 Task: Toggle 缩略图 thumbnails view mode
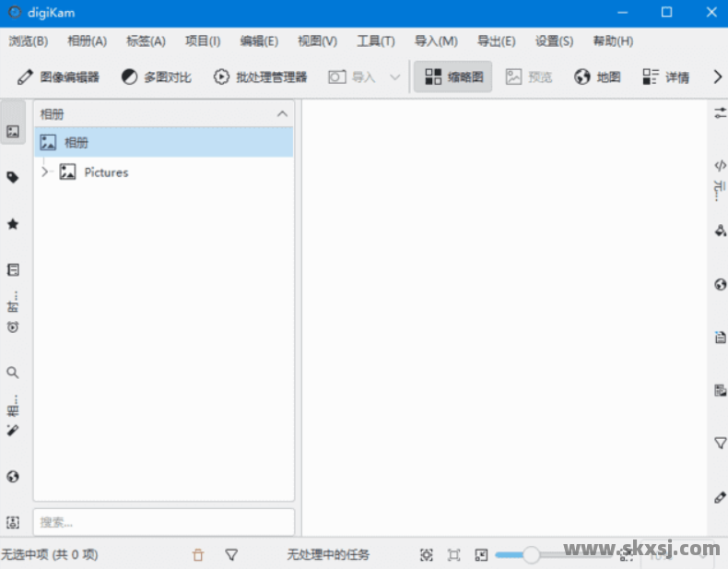point(453,77)
